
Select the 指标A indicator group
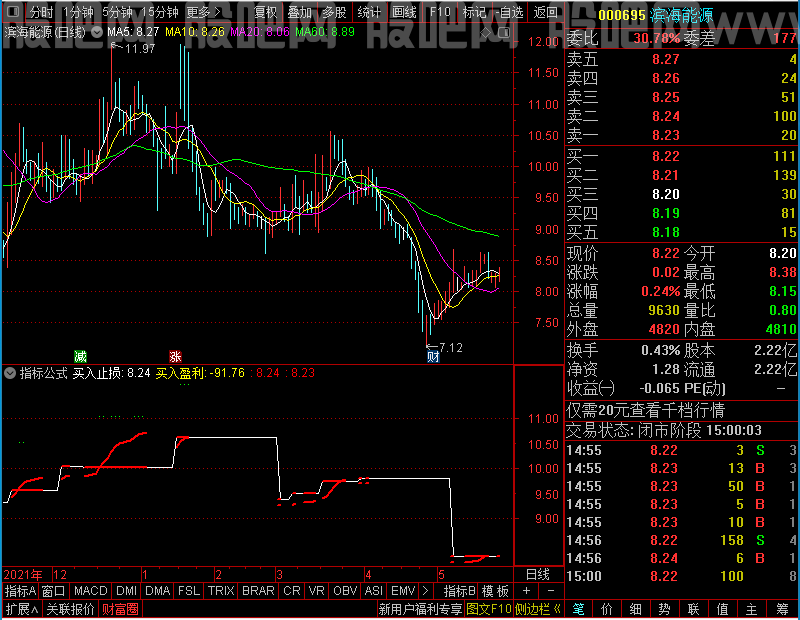[x=20, y=591]
